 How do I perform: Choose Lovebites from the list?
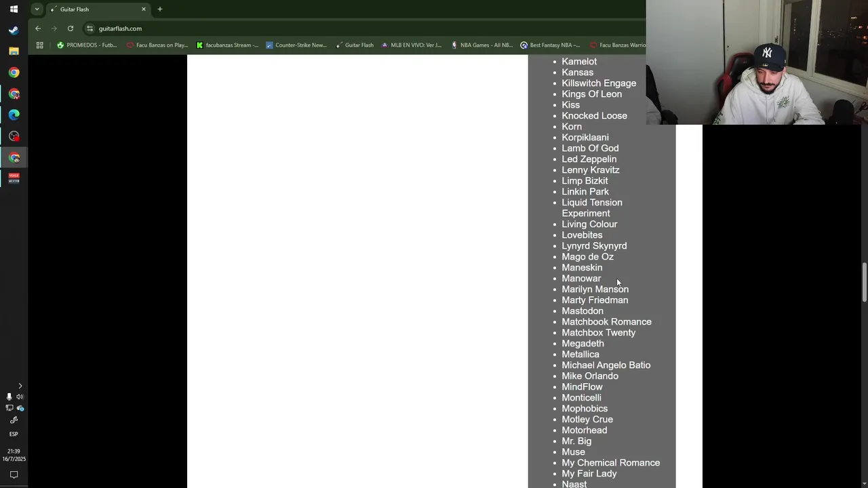click(x=582, y=235)
